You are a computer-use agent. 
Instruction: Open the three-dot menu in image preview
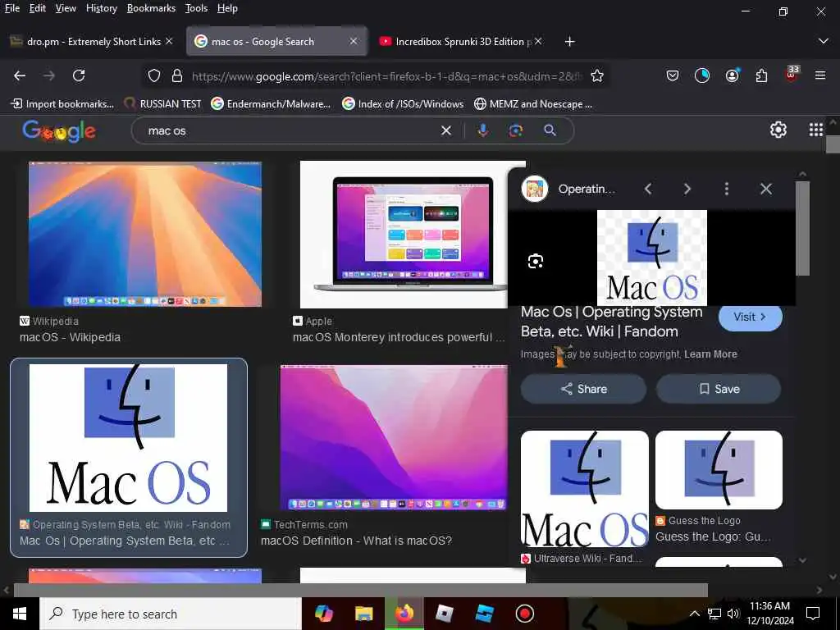click(x=727, y=189)
